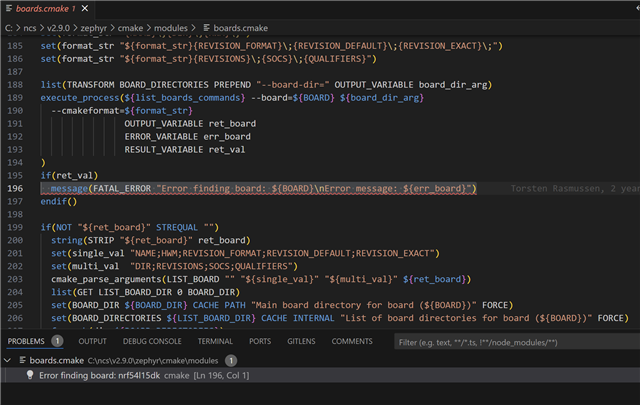Click the file icon before boards.cmake in breadcrumb
640x405 pixels.
[x=207, y=28]
